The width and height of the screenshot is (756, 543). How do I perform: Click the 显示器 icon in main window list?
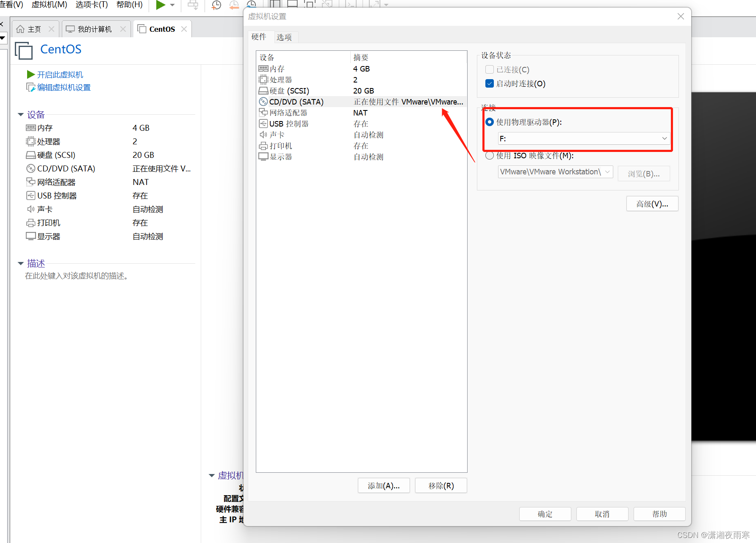pos(31,236)
